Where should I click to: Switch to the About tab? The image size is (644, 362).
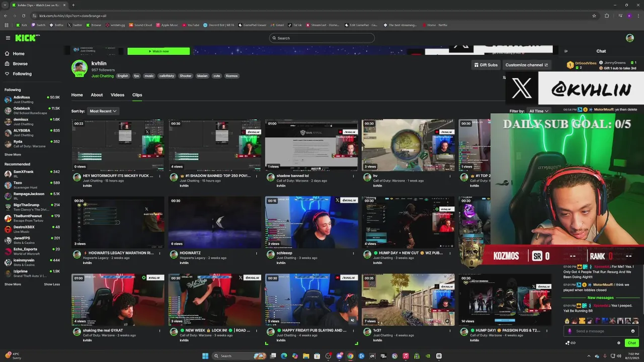coord(97,95)
